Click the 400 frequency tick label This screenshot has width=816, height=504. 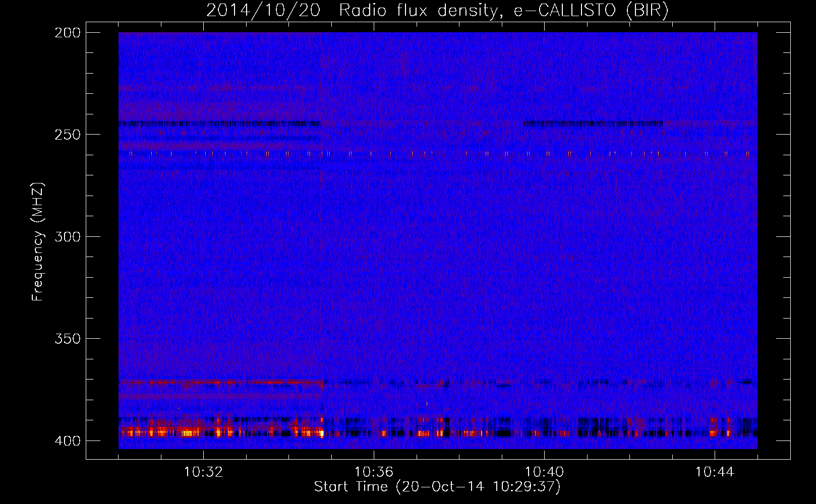67,440
